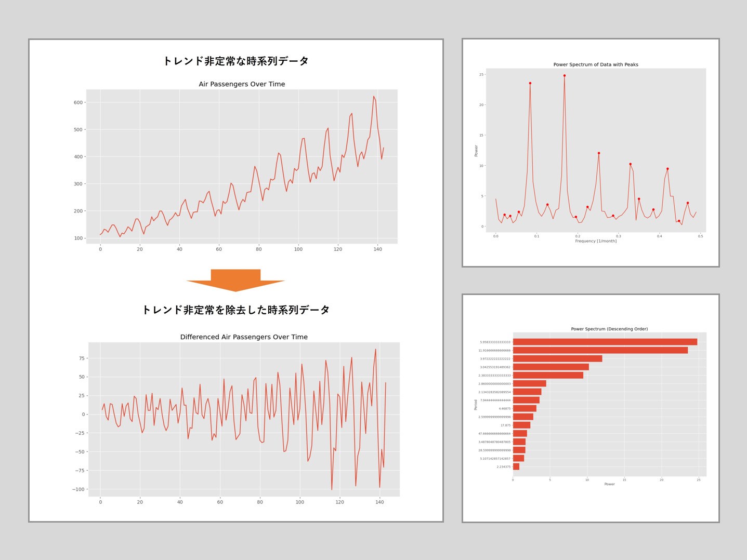Viewport: 747px width, 560px height.
Task: Click the 'Period' y-axis label on bar chart
Action: click(x=476, y=405)
